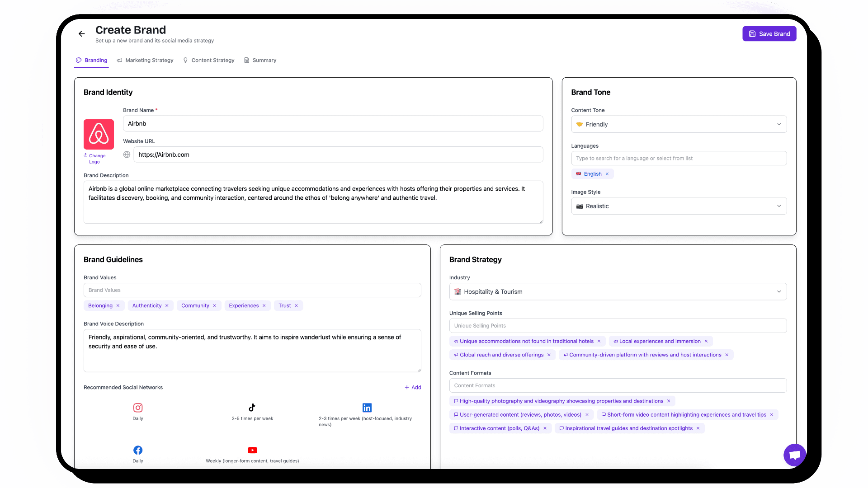The height and width of the screenshot is (488, 868).
Task: Click the TikTok icon in social networks section
Action: click(x=252, y=408)
